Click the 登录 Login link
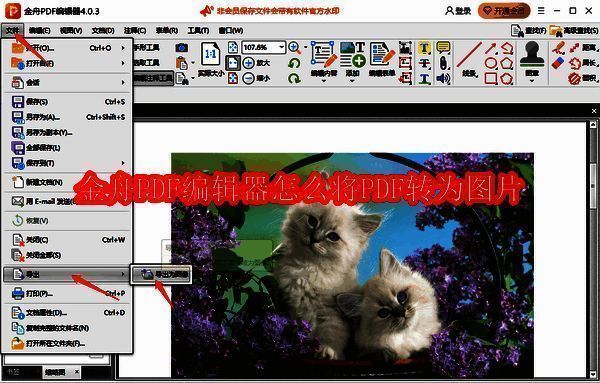Screen dimensions: 600x383 point(458,11)
